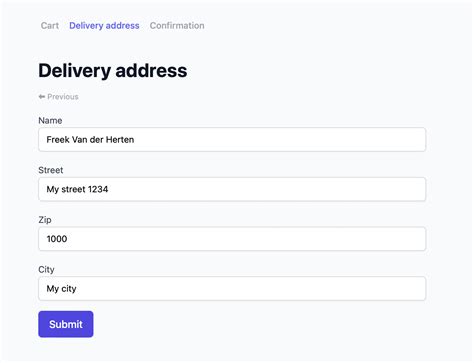This screenshot has height=363, width=474.
Task: Open the Cart step
Action: click(x=50, y=26)
